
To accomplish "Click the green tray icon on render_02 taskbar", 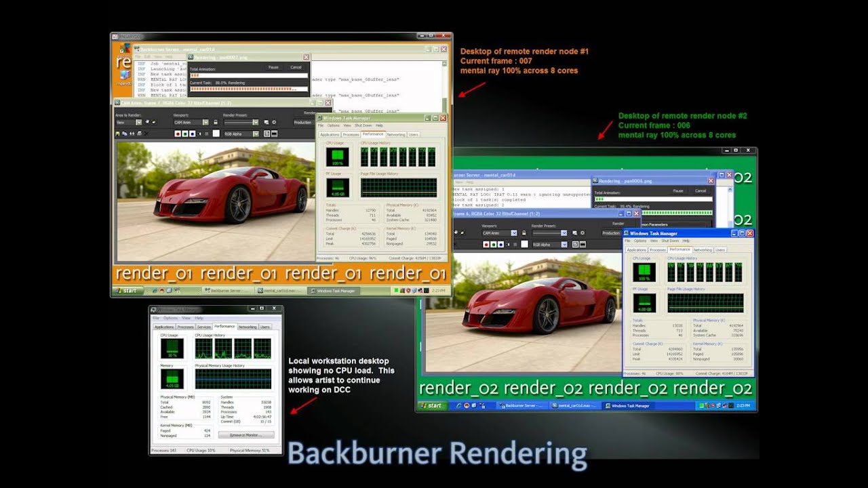I will tap(701, 406).
